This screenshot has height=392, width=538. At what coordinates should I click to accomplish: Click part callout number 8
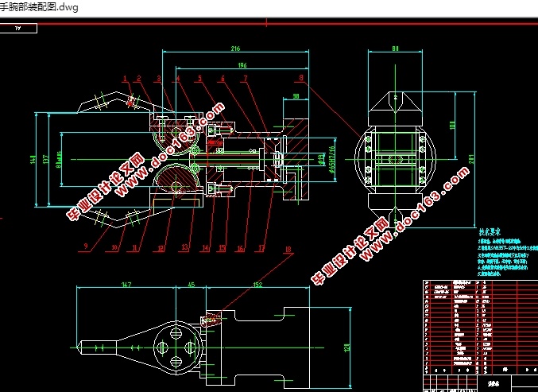coord(301,78)
